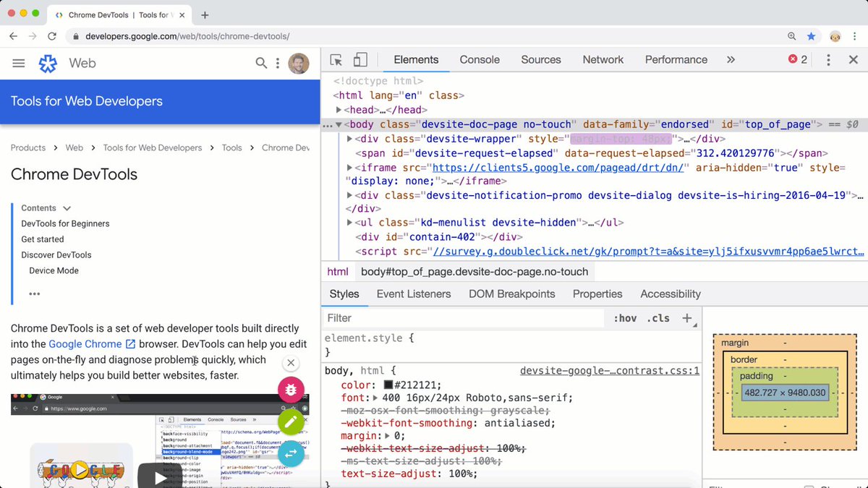Jump to DevTools for Beginners section
Image resolution: width=868 pixels, height=488 pixels.
[65, 223]
